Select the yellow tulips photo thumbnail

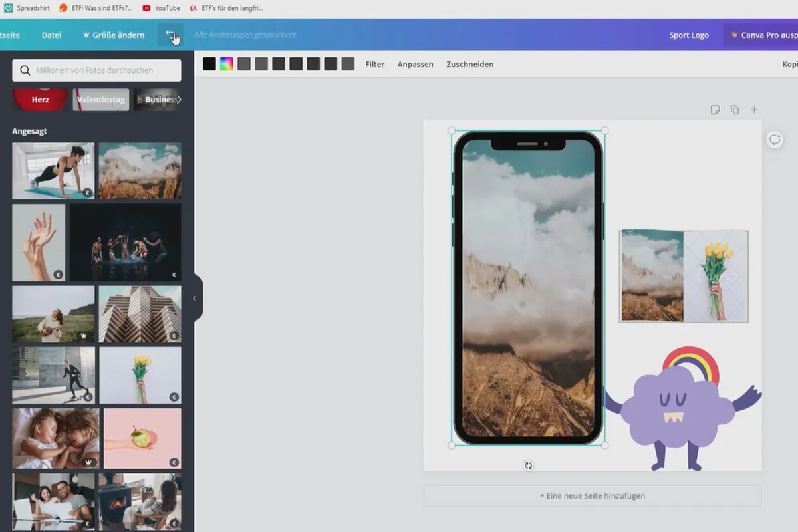(x=140, y=375)
